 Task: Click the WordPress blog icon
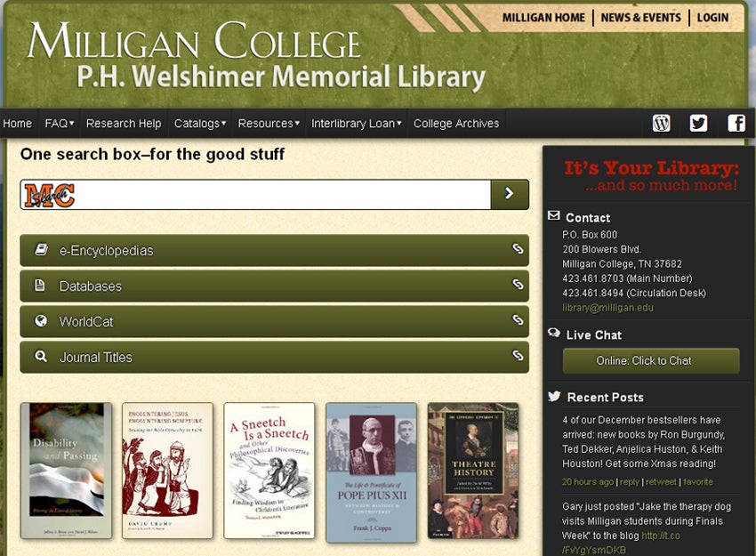pos(661,123)
